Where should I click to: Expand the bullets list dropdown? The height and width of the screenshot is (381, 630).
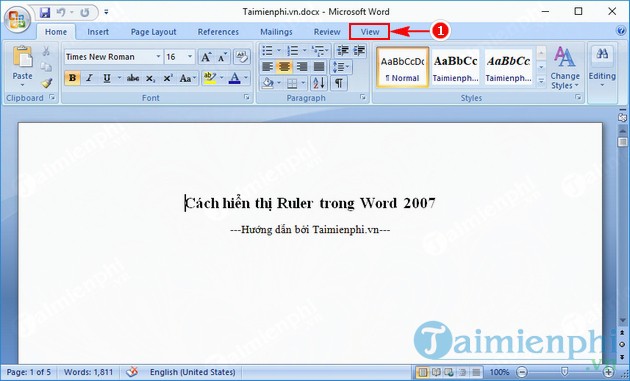279,51
